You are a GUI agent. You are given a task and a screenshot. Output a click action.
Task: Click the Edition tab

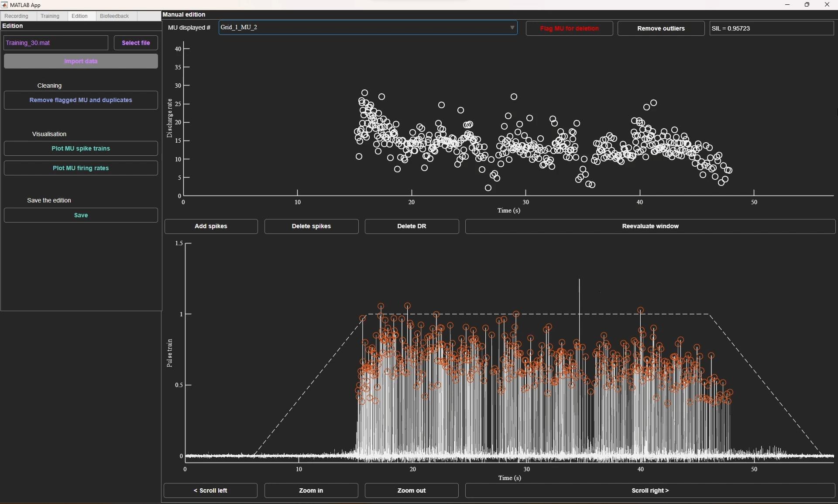click(x=79, y=16)
